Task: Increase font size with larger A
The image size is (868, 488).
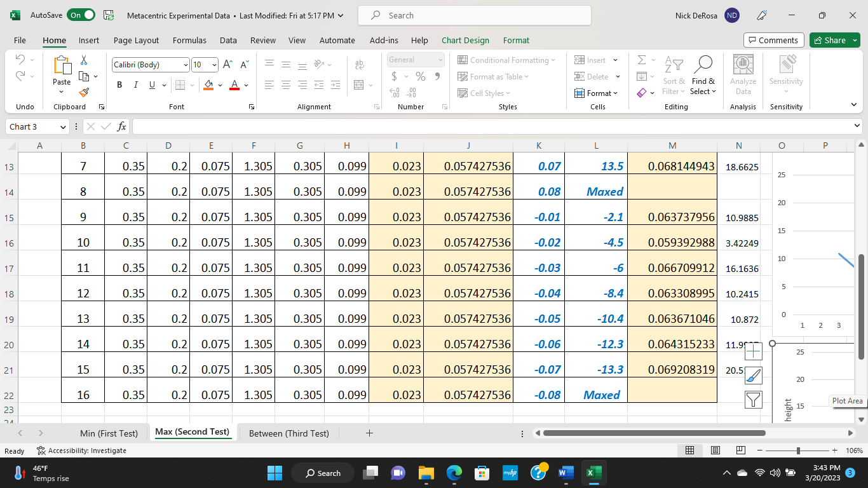Action: 227,65
